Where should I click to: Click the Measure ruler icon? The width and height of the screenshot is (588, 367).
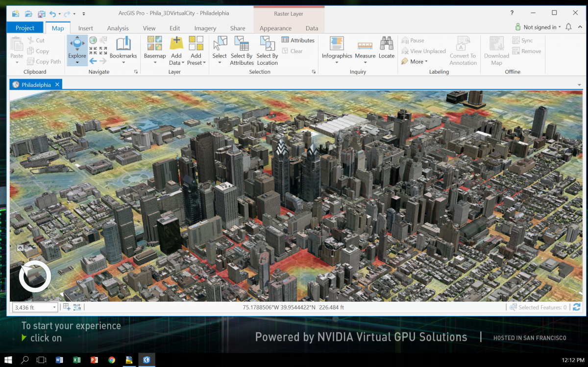(x=365, y=45)
